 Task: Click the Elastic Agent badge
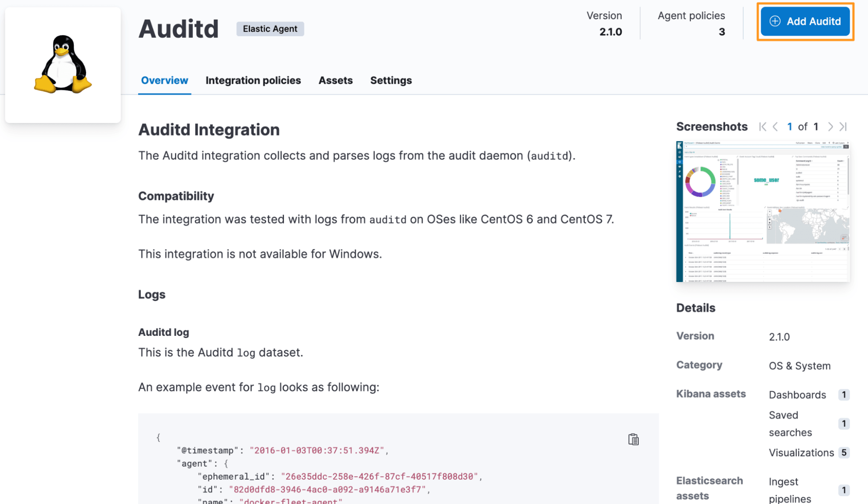click(x=270, y=29)
